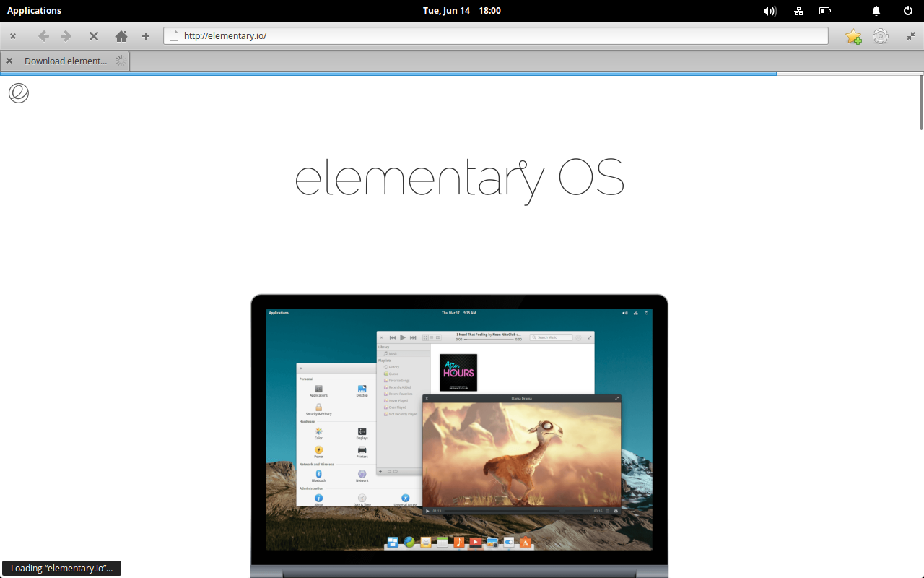Open the browser preferences gear
This screenshot has width=924, height=578.
[881, 35]
